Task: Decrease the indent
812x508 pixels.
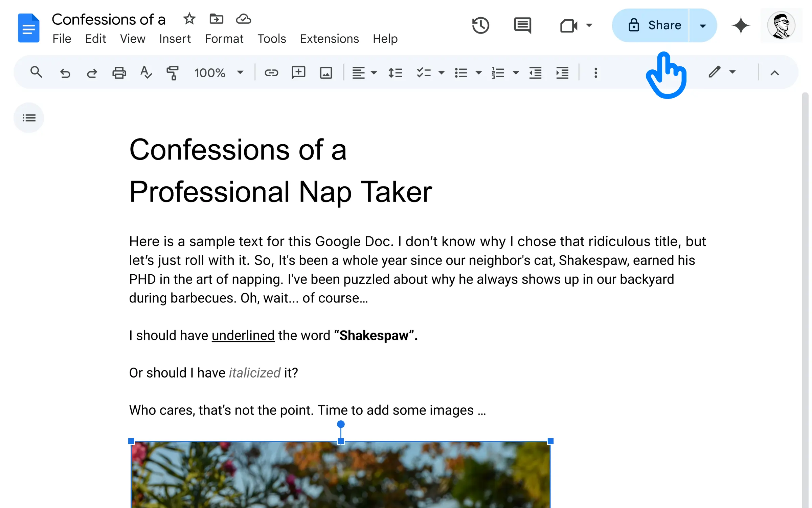Action: coord(535,73)
